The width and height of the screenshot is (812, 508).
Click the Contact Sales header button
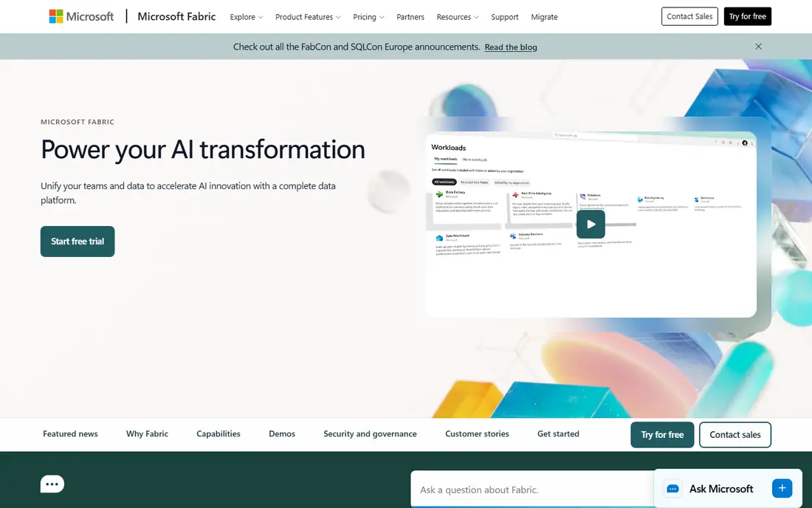pos(689,16)
